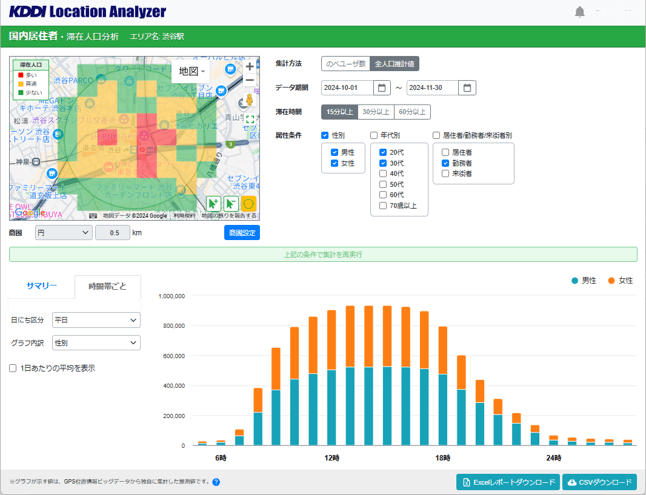Screen dimensions: 646x495
Task: Uncheck the 勤務者 checkbox
Action: (445, 163)
